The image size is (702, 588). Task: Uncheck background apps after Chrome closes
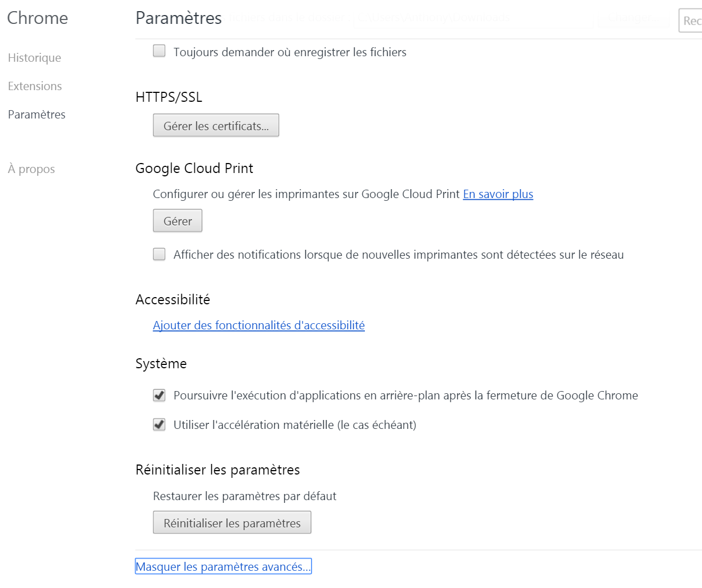(x=160, y=395)
